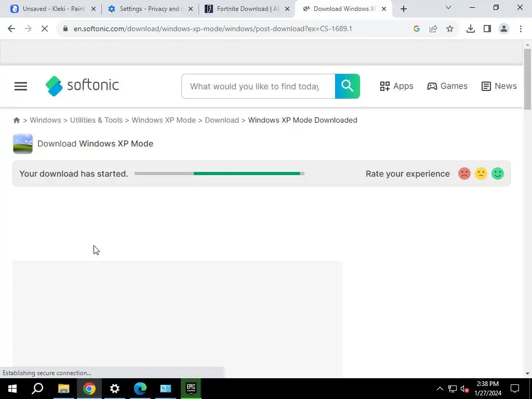Click the Google icon in the address bar
The height and width of the screenshot is (399, 532).
[417, 29]
